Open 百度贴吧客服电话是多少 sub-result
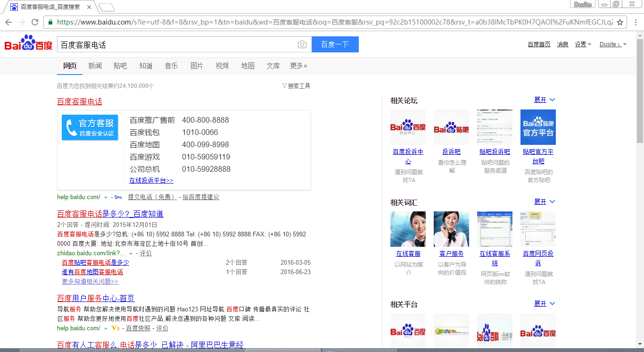This screenshot has width=644, height=352. (95, 263)
